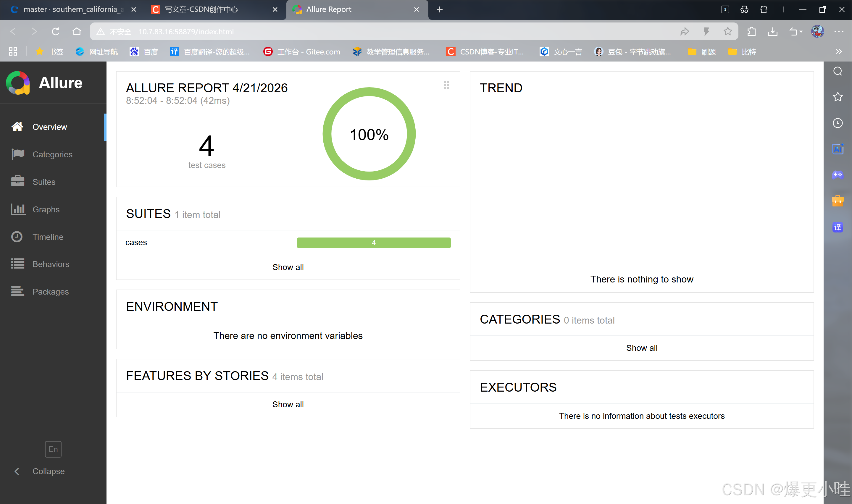Click the green cases progress bar

click(374, 243)
